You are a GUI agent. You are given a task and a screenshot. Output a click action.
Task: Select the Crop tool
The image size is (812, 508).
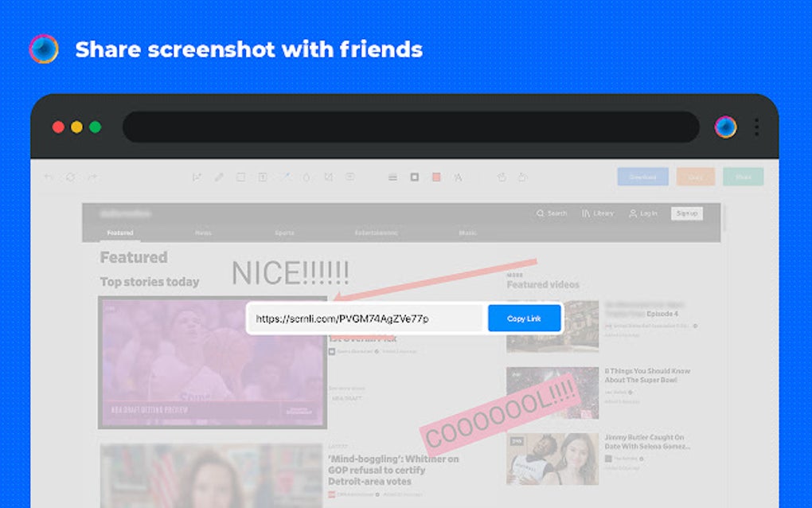click(329, 177)
